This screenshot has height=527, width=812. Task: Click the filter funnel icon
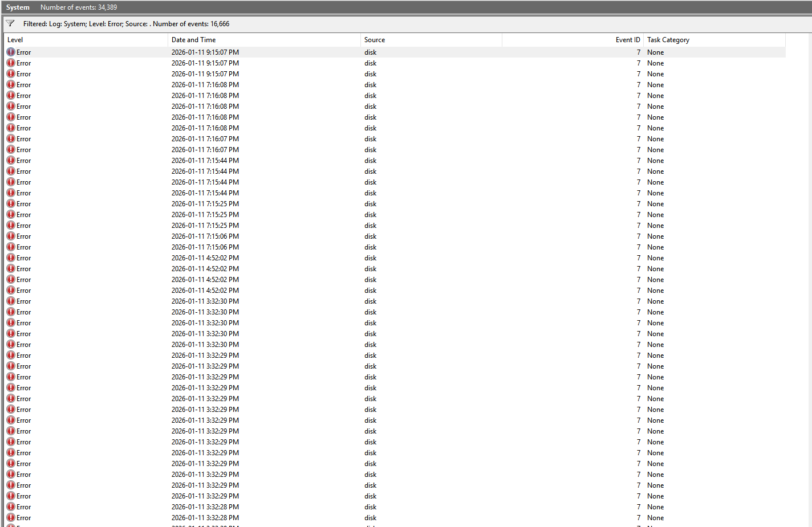tap(10, 23)
